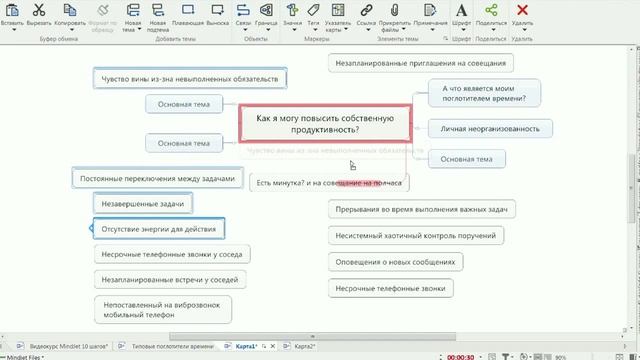Select the Чувство вины из-за невыполненных обязательств topic
The width and height of the screenshot is (640, 360).
point(190,78)
